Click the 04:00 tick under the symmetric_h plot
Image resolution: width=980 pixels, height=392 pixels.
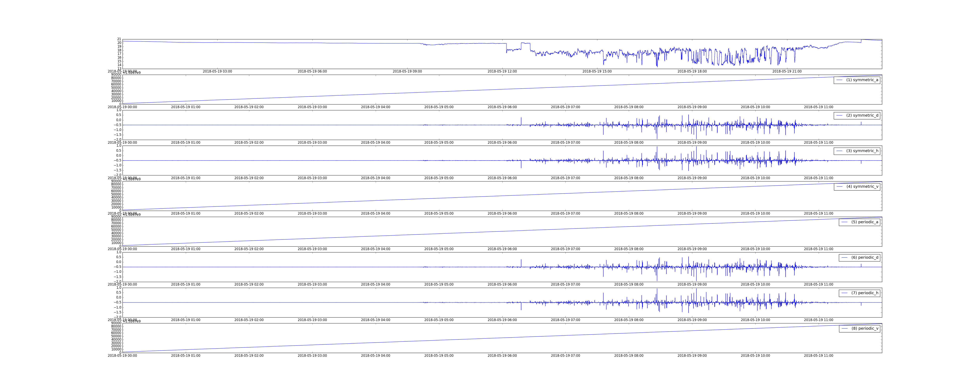(376, 178)
